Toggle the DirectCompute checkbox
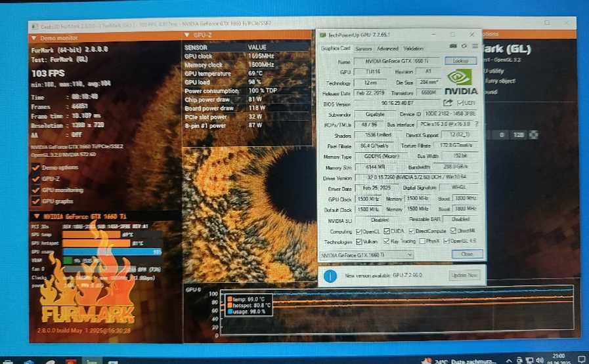Screen dimensions: 589x364 [412, 231]
